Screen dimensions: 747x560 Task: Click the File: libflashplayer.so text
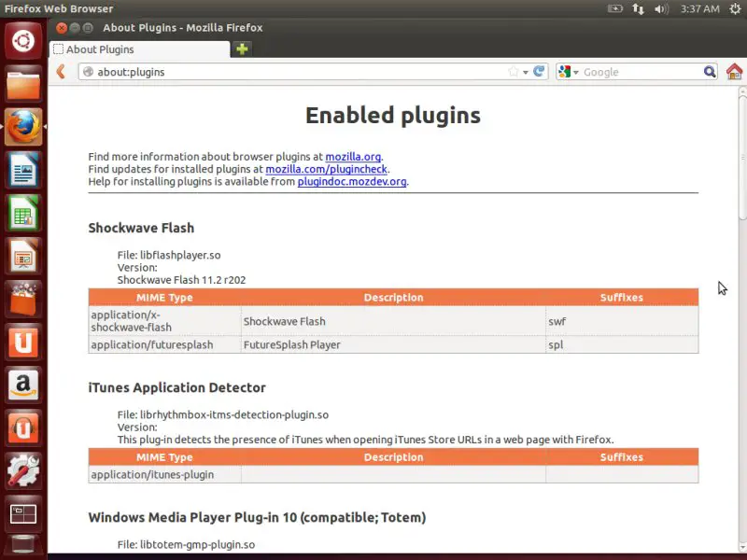click(x=169, y=255)
